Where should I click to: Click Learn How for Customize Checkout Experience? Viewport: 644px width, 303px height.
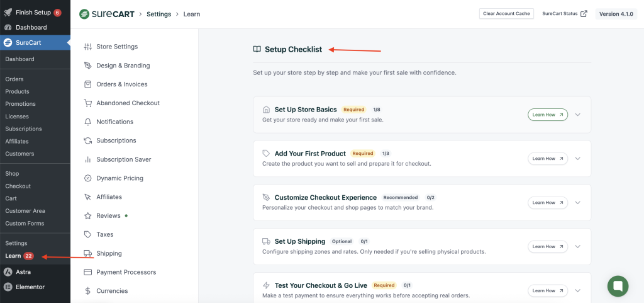pos(548,203)
